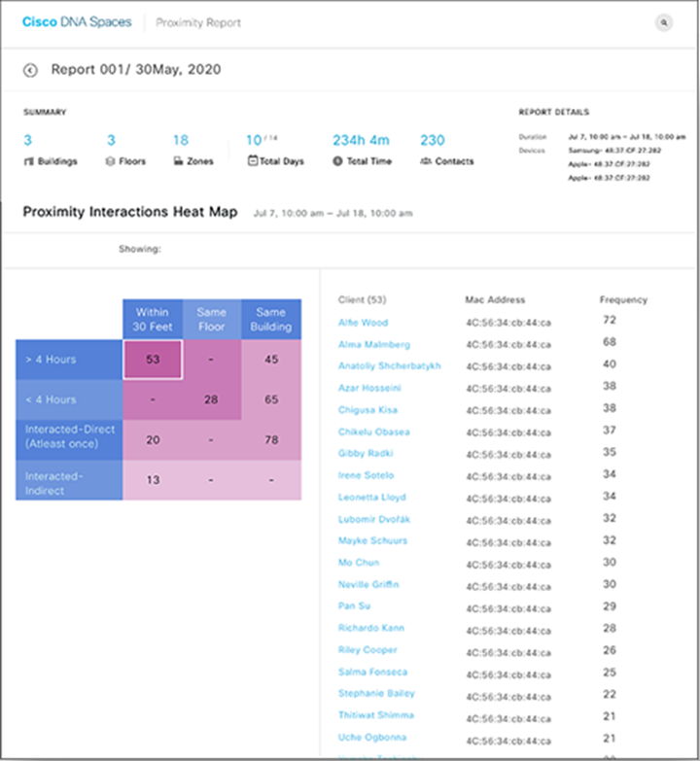Click the Same Floor column header
The image size is (700, 761).
coord(212,320)
